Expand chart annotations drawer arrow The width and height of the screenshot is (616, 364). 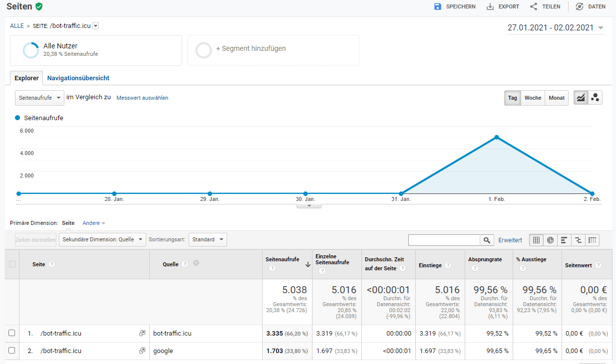pos(309,205)
